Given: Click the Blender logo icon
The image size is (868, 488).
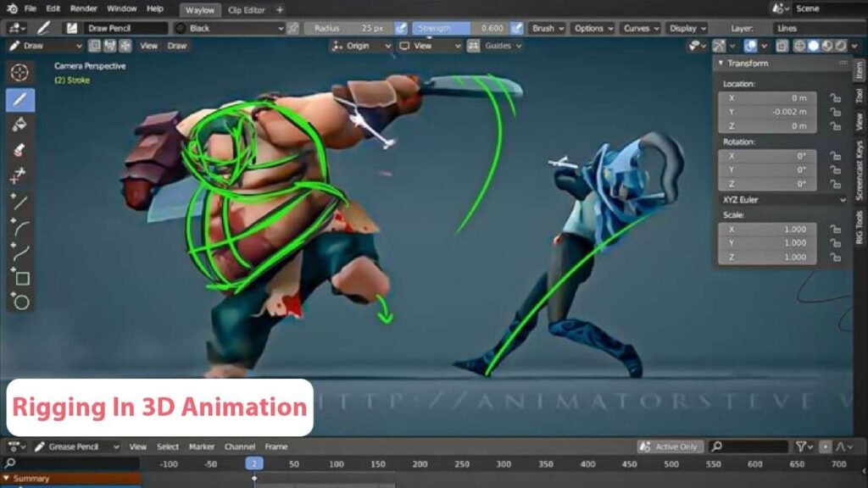Looking at the screenshot, I should point(12,8).
